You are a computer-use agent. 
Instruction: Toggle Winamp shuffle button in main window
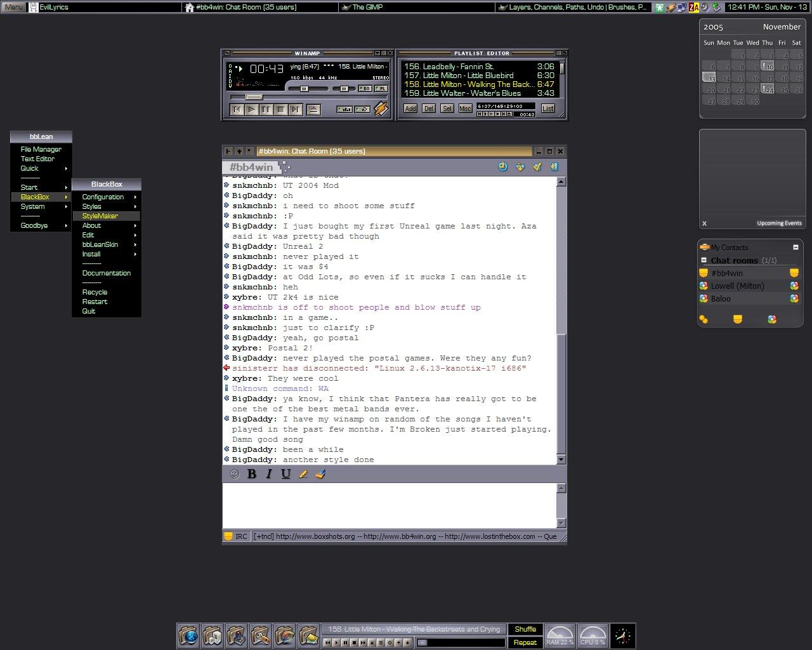pos(344,109)
